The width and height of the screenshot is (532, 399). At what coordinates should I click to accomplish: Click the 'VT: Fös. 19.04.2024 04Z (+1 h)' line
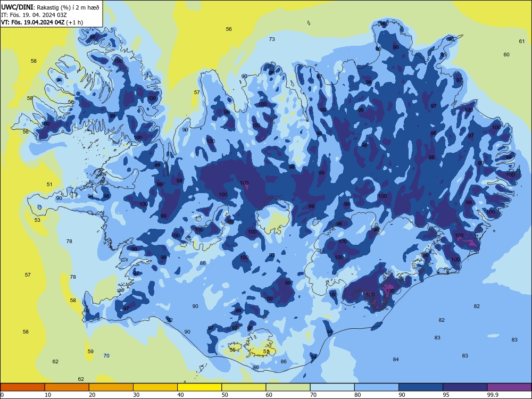point(42,22)
